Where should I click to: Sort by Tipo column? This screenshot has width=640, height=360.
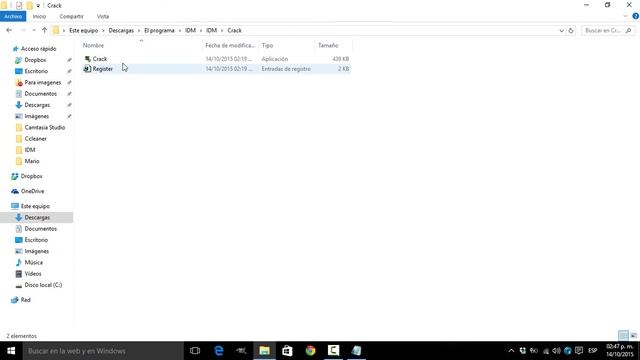pyautogui.click(x=267, y=45)
